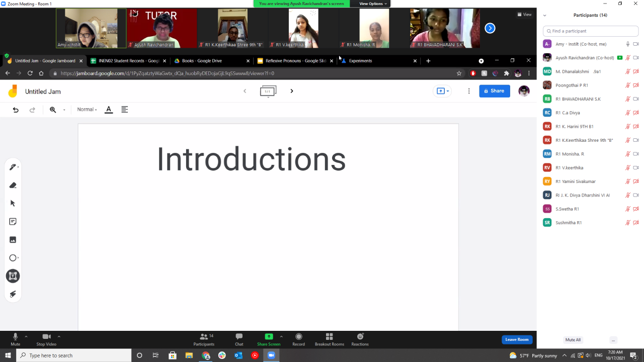The image size is (644, 362).
Task: Open the frame bar thumbnail 1/1
Action: click(268, 92)
